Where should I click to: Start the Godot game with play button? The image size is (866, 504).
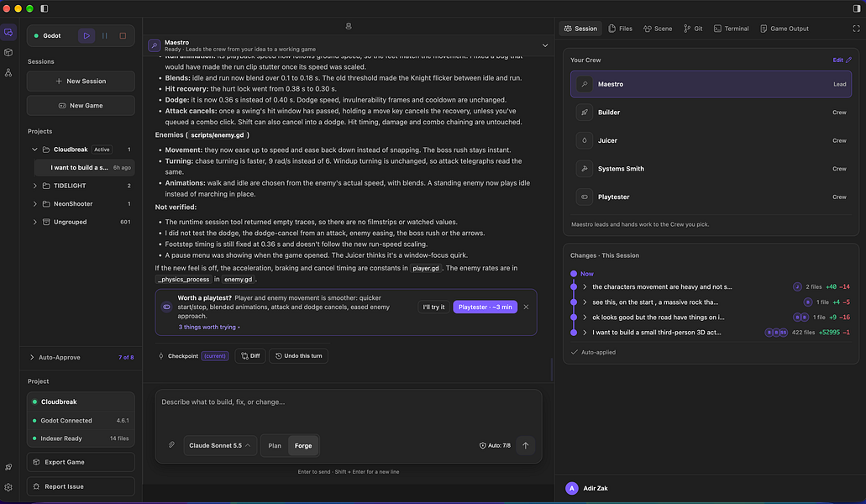coord(87,36)
